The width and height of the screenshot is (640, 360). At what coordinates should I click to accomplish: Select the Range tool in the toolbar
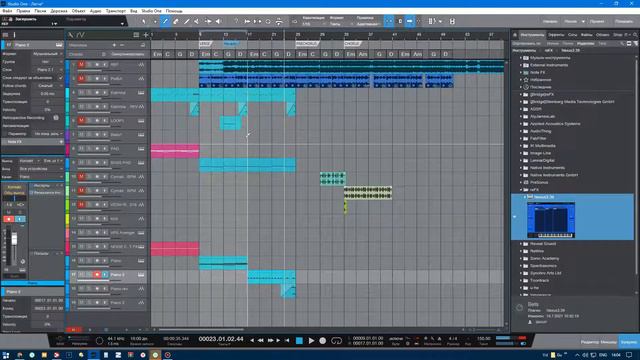click(155, 21)
